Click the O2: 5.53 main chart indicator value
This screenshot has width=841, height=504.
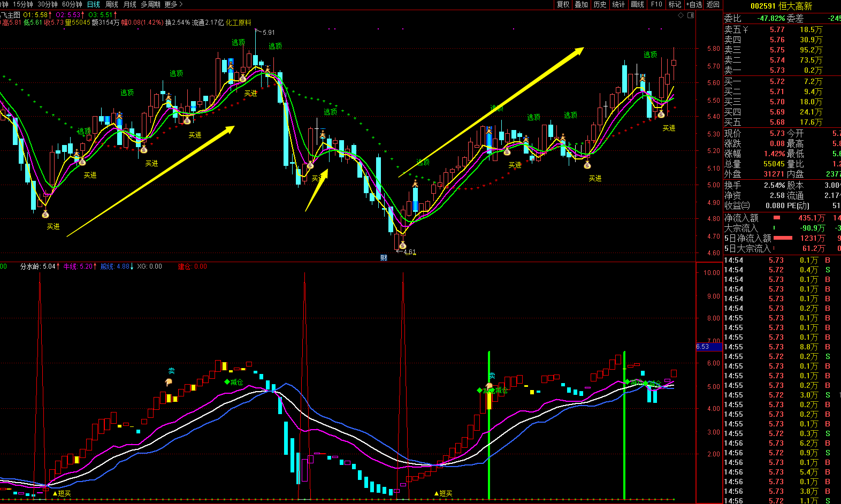point(68,15)
